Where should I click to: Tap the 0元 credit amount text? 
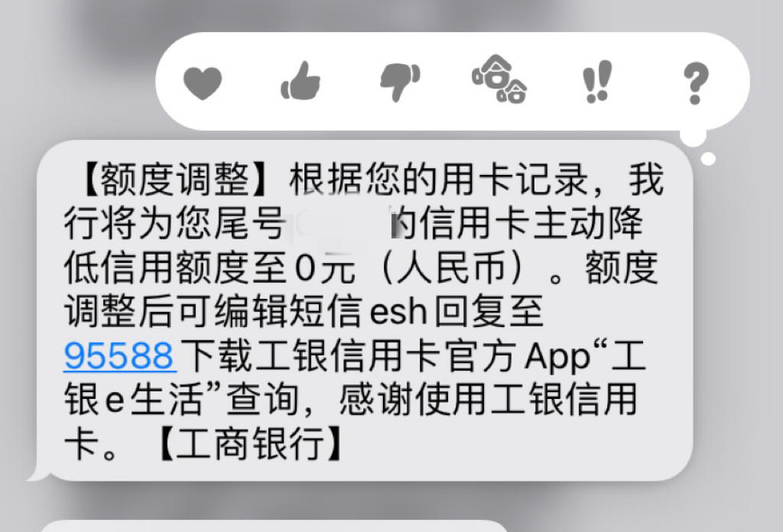click(x=325, y=268)
